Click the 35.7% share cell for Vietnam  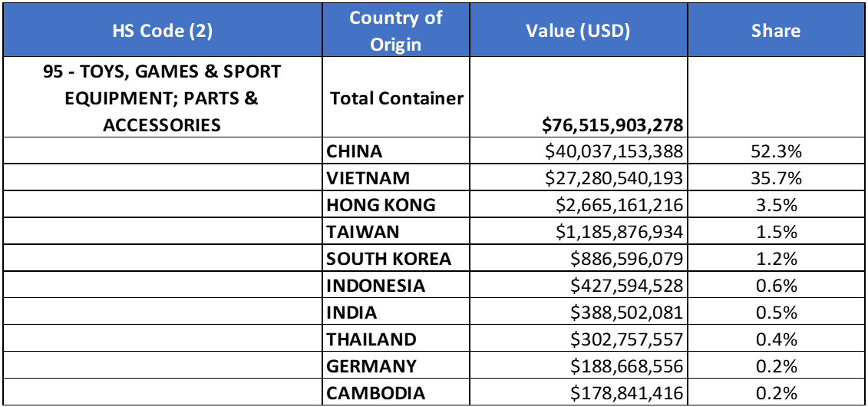point(775,178)
